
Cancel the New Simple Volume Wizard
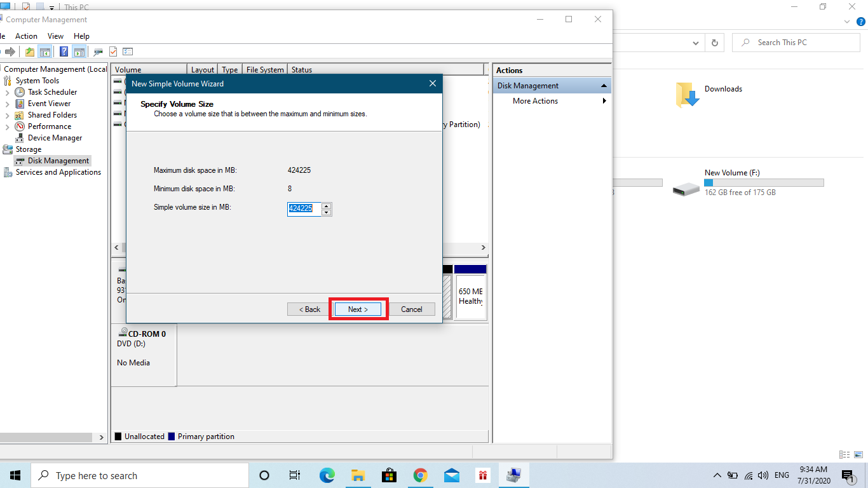coord(411,309)
